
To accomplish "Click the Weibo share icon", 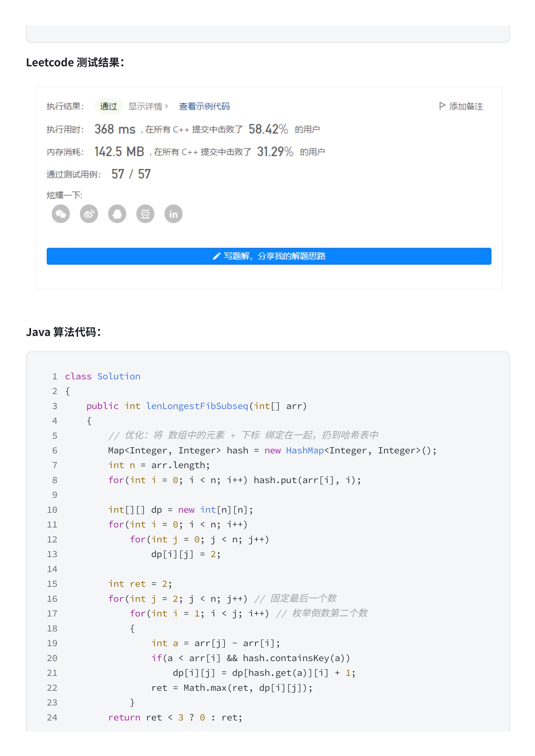I will click(x=89, y=214).
